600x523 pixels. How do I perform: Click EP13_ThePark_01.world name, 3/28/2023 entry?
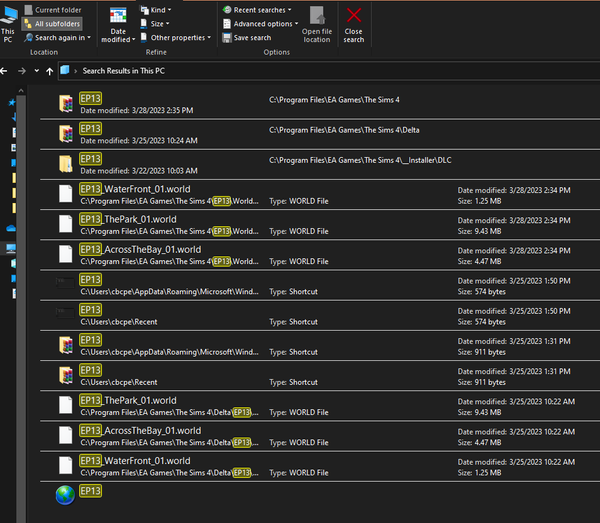[128, 219]
